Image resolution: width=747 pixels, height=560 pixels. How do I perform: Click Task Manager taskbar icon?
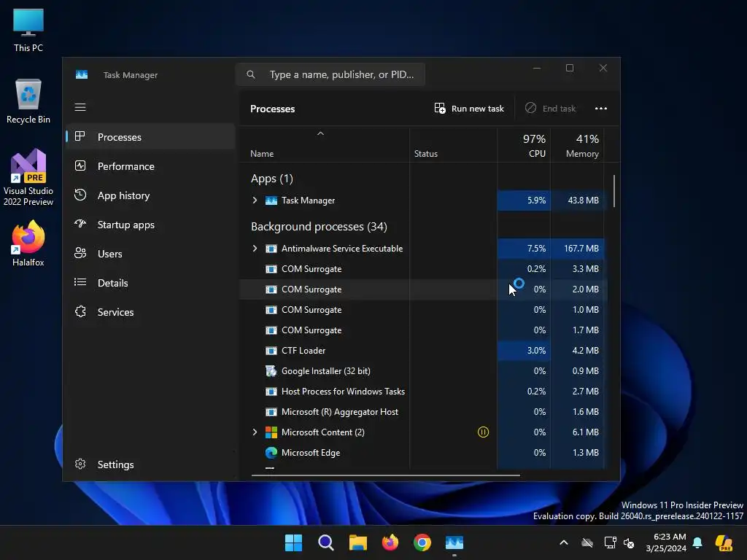[454, 542]
